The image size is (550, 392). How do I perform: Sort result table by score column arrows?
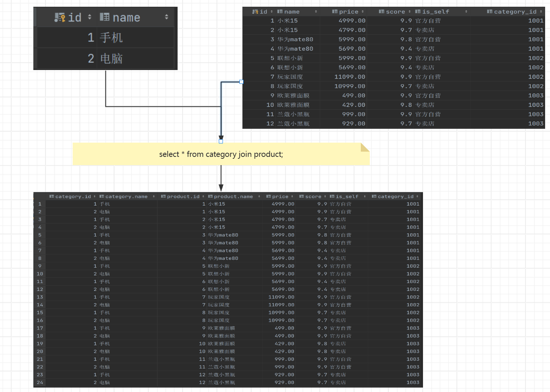325,196
